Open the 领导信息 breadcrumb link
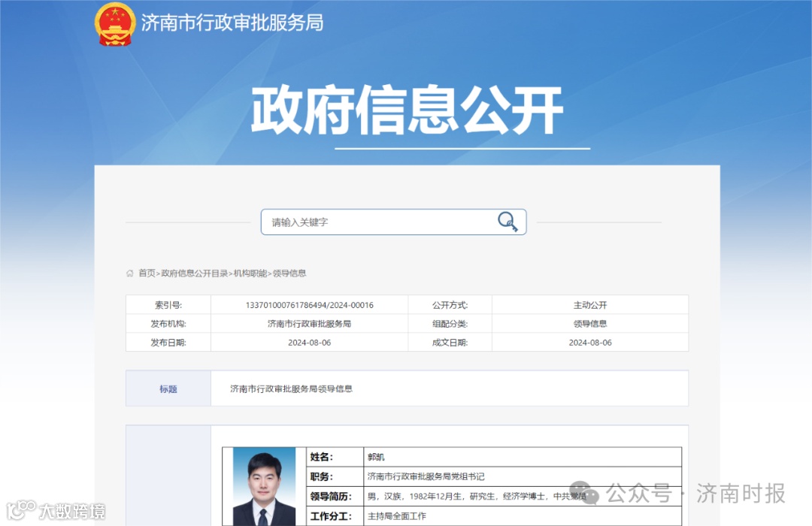Image resolution: width=812 pixels, height=526 pixels. (x=289, y=274)
